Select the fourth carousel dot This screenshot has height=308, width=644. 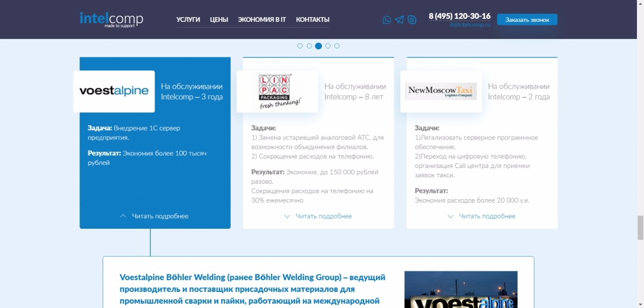tap(328, 46)
